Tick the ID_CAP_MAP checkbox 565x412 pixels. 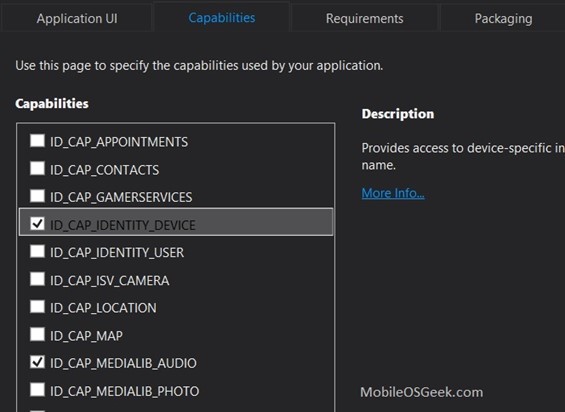[37, 335]
